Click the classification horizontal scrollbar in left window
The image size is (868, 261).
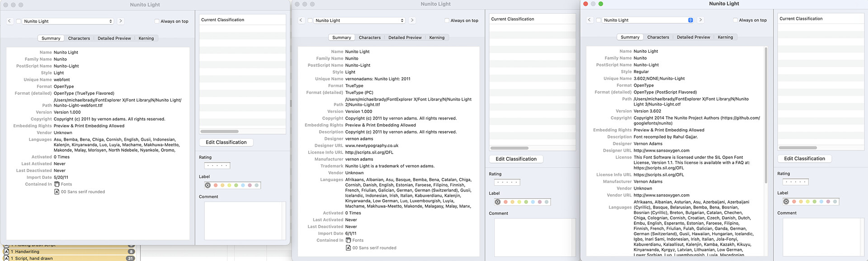point(219,131)
